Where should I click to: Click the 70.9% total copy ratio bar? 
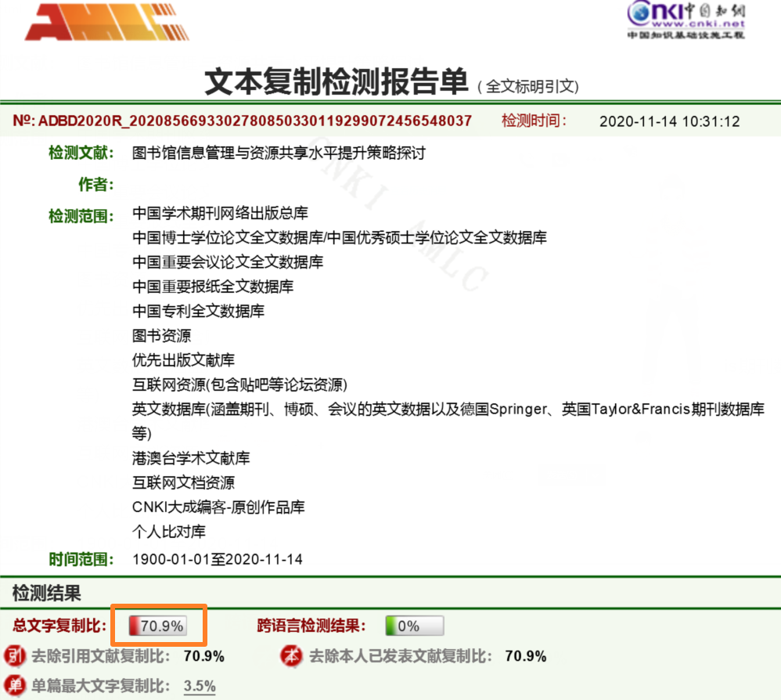(x=158, y=626)
